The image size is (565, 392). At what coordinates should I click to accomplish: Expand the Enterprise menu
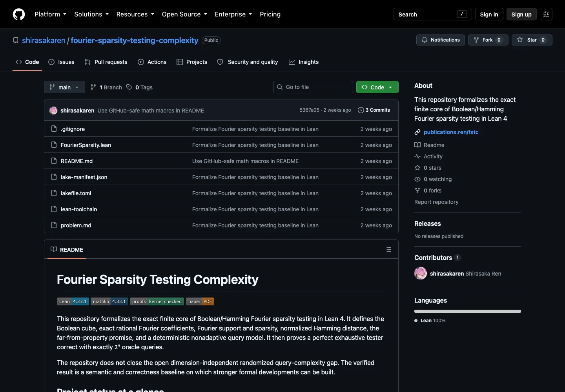coord(233,14)
